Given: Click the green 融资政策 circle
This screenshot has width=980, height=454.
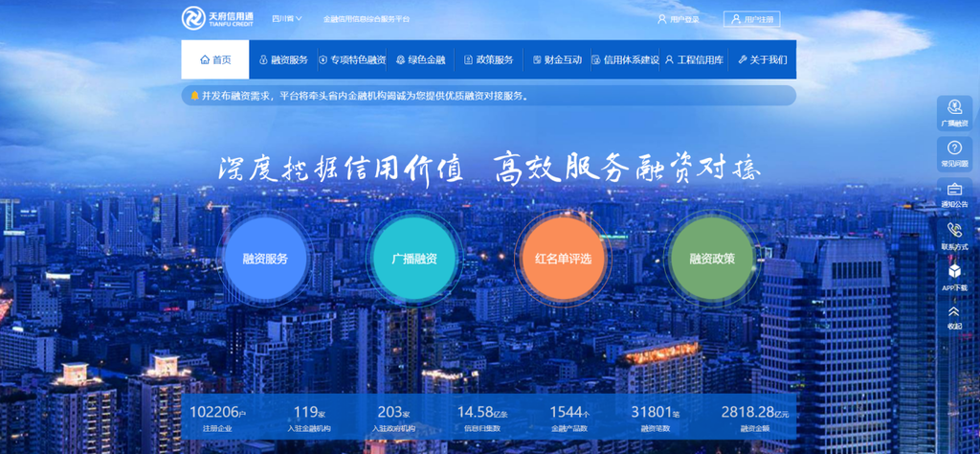Looking at the screenshot, I should point(712,259).
